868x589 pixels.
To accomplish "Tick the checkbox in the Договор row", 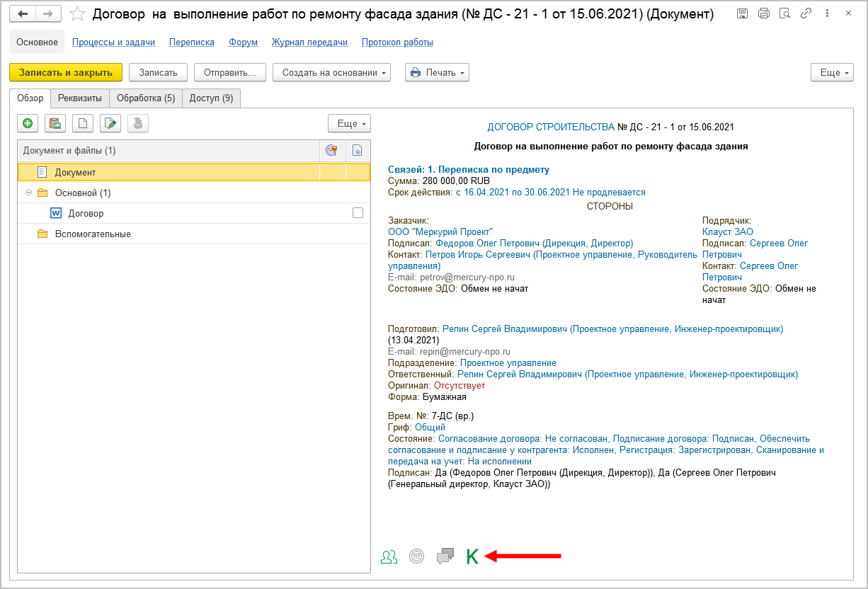I will pos(358,213).
